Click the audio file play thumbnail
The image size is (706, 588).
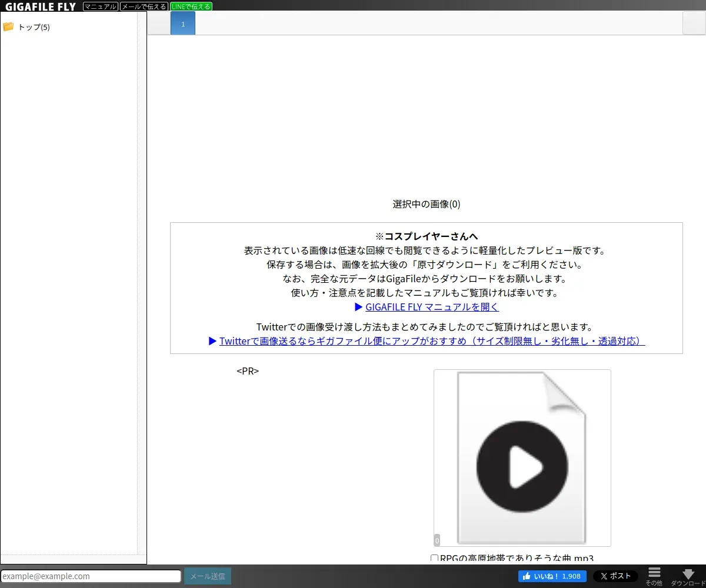[x=522, y=458]
